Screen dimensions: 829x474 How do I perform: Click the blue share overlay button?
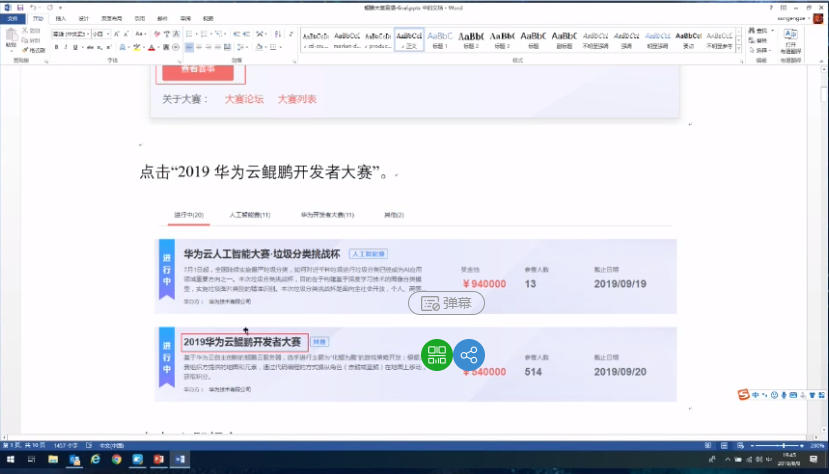469,355
